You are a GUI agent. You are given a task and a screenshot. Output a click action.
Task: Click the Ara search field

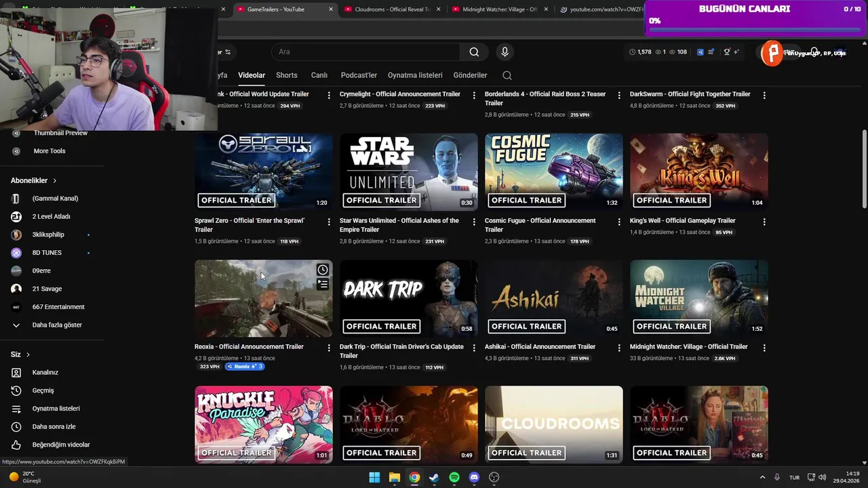pos(366,52)
